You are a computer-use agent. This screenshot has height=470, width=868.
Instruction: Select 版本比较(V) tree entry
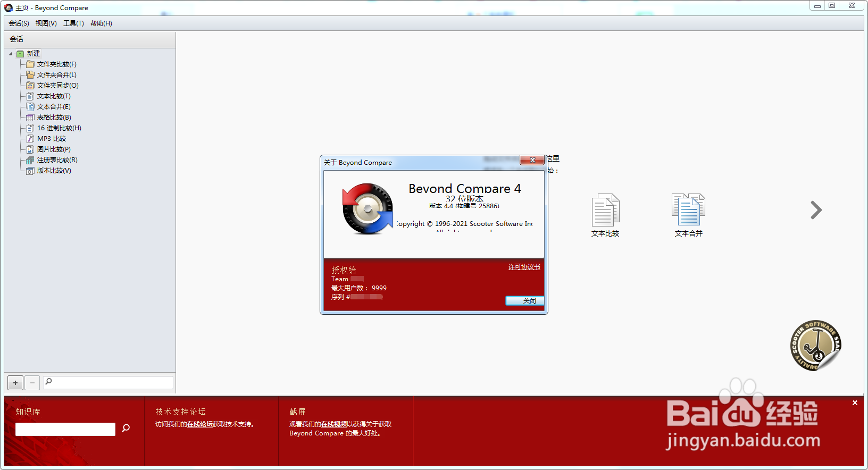pyautogui.click(x=54, y=171)
